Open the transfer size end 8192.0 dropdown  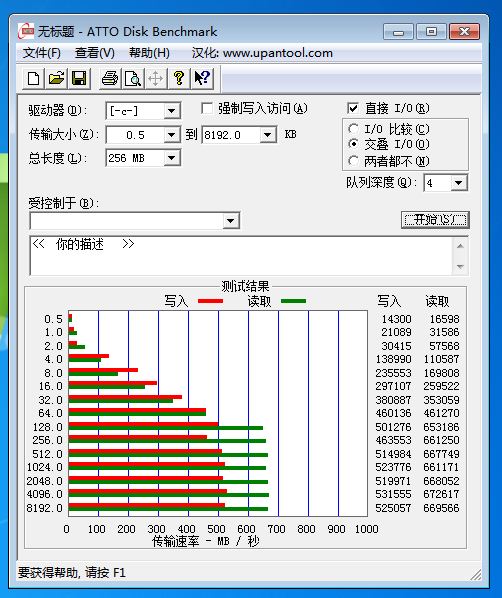click(268, 135)
